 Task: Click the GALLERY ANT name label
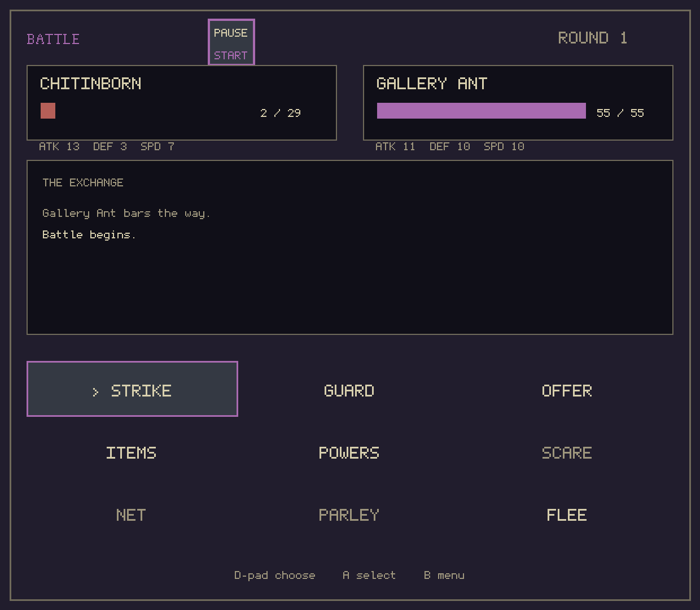click(x=432, y=84)
